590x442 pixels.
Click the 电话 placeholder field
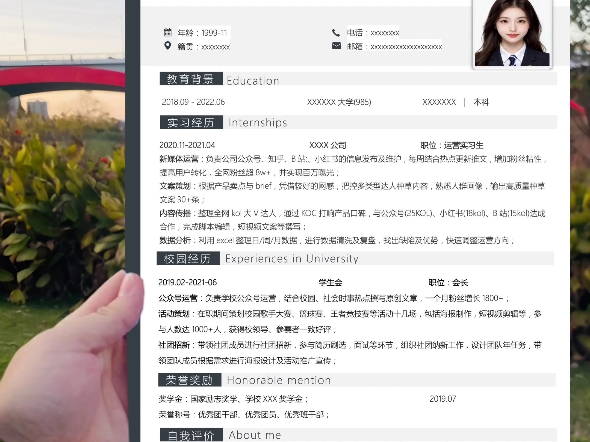tap(373, 33)
